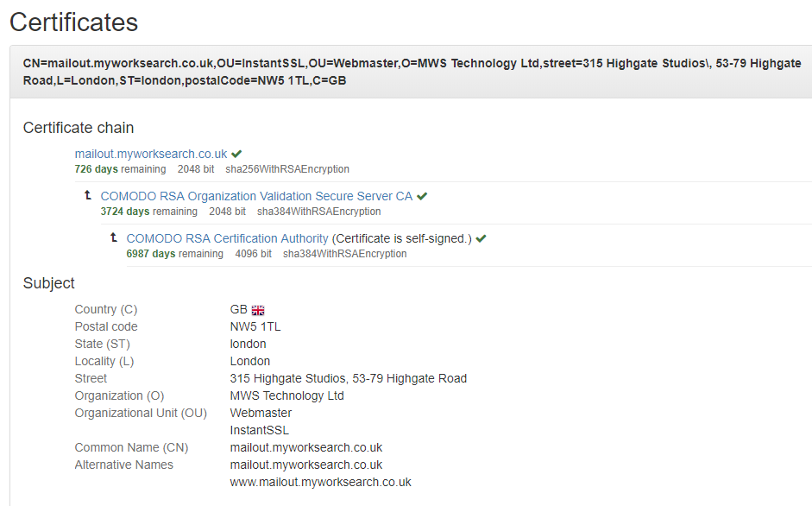Click the "4096 bit" key size label
The width and height of the screenshot is (812, 506).
(x=253, y=254)
